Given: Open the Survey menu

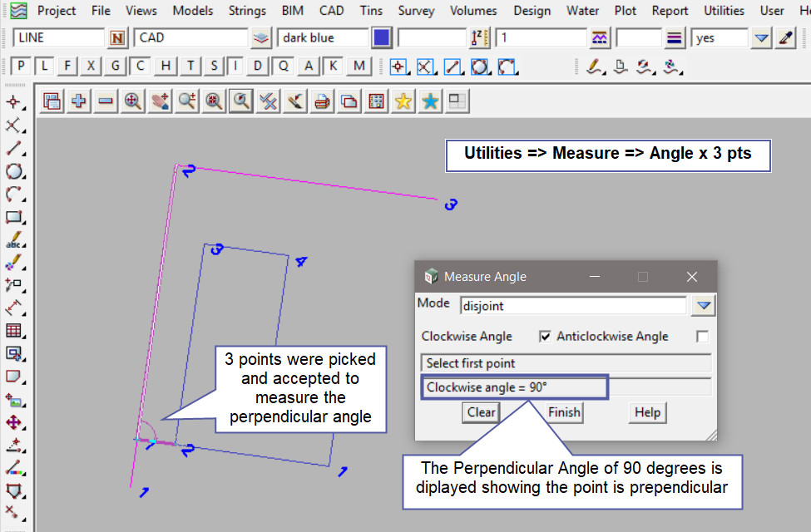Looking at the screenshot, I should coord(416,11).
